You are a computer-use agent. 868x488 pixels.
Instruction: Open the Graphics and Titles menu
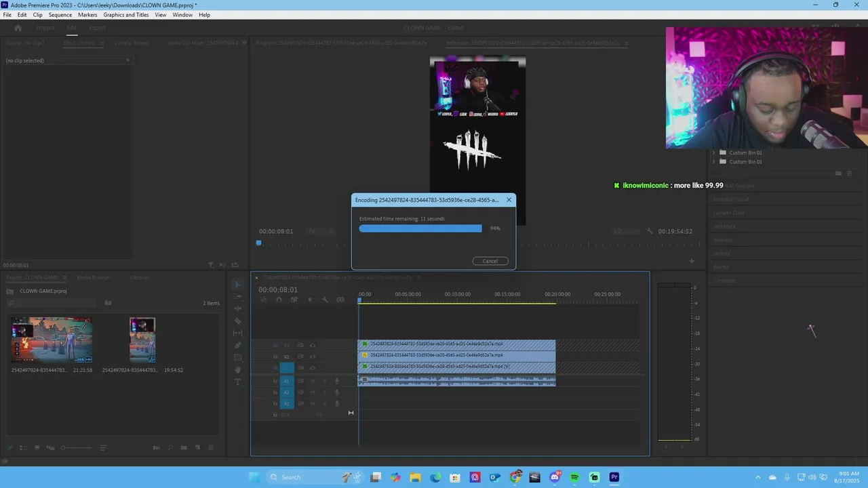[x=126, y=14]
